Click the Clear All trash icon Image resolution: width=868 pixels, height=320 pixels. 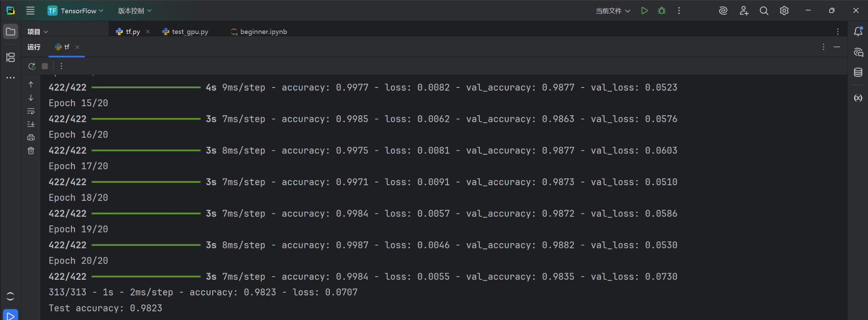pyautogui.click(x=31, y=151)
